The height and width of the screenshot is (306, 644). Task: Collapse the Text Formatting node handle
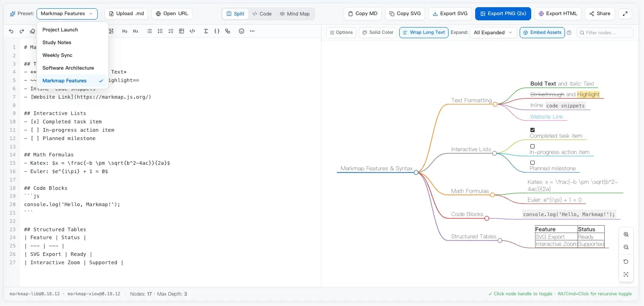(495, 104)
